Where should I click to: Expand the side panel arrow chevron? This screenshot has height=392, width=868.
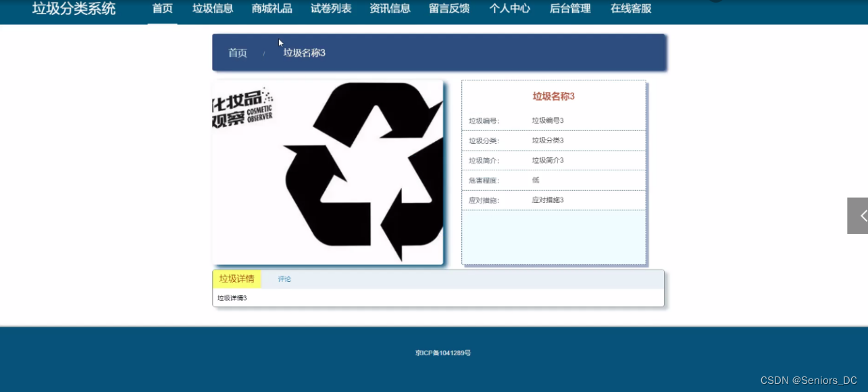tap(858, 216)
